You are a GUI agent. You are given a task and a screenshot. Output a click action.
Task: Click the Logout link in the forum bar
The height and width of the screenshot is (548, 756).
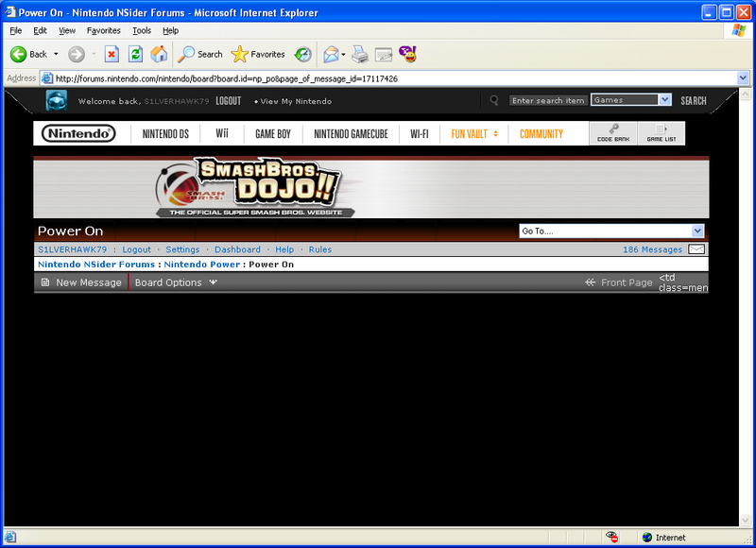click(136, 249)
